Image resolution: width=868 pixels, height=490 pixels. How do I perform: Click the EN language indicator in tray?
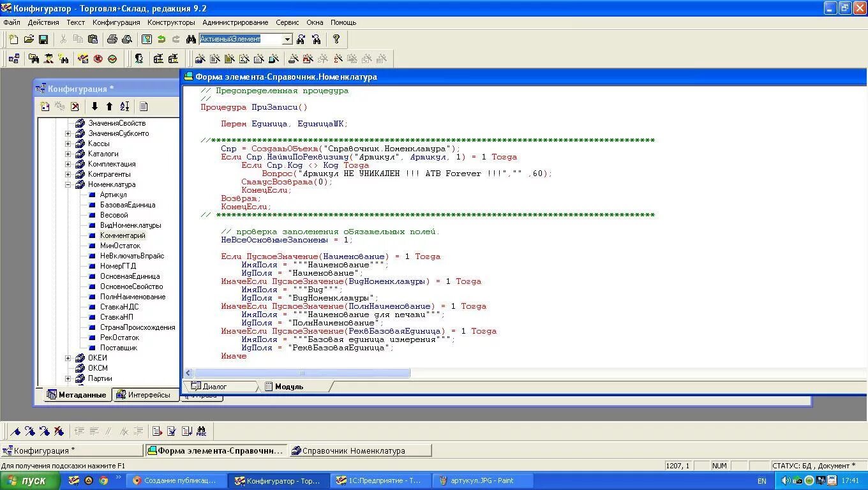[x=762, y=481]
